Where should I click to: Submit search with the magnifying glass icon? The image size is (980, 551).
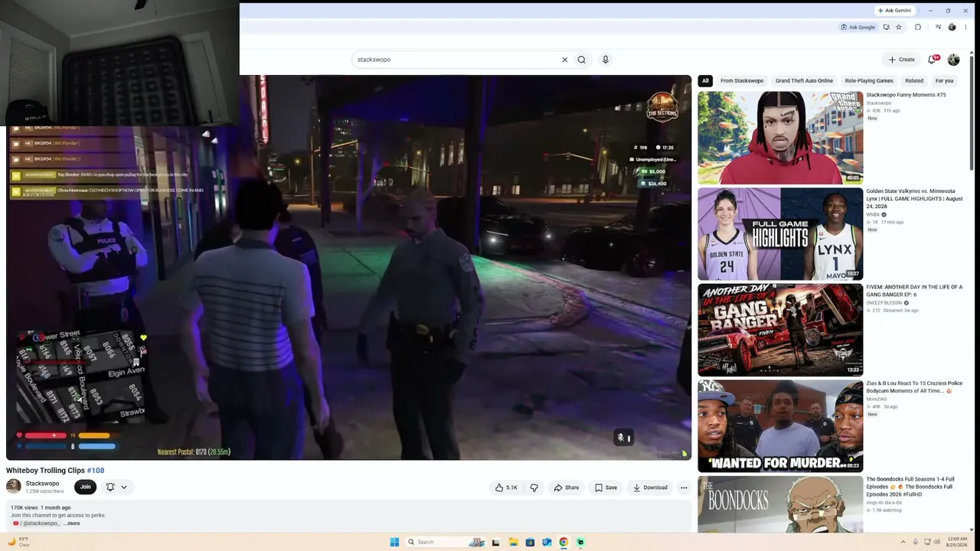click(582, 60)
